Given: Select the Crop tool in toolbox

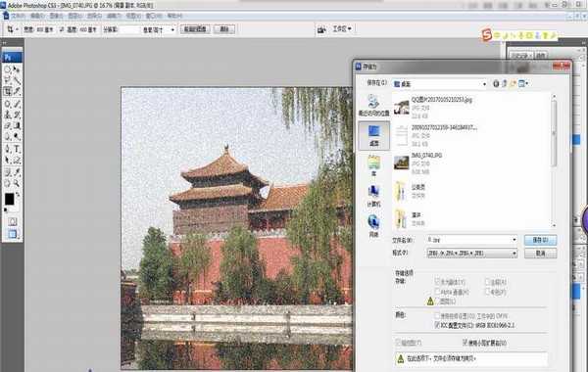Looking at the screenshot, I should pos(8,91).
